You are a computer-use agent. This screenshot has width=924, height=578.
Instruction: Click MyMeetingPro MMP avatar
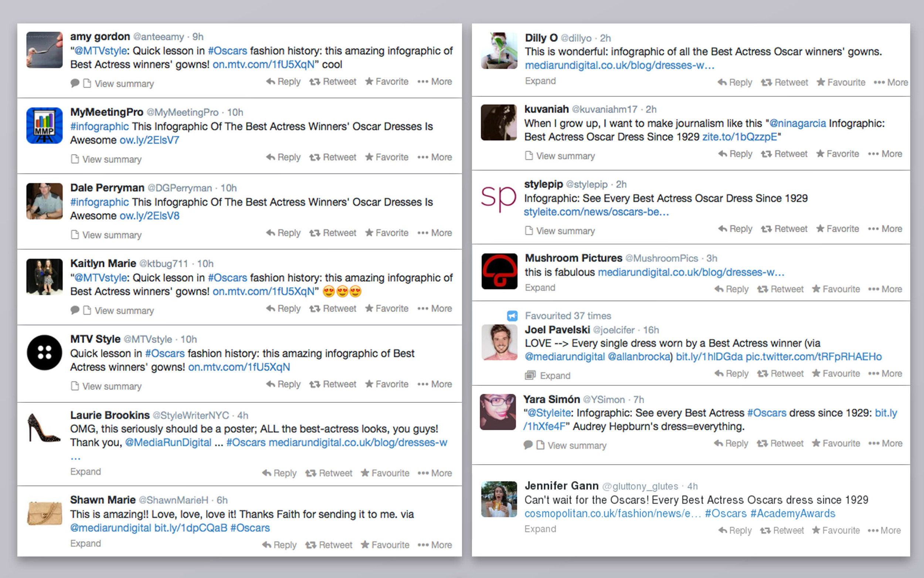[44, 125]
